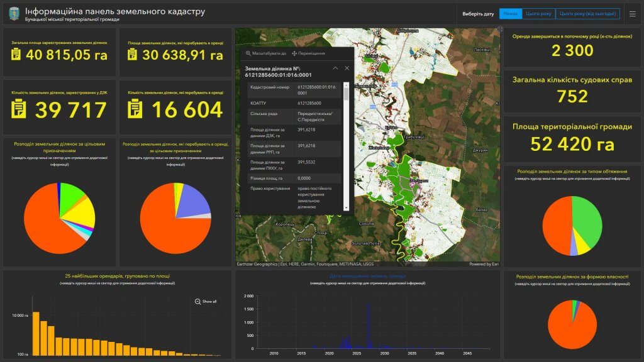The image size is (644, 362).
Task: Click clipboard icon beside 16 604
Action: [135, 109]
